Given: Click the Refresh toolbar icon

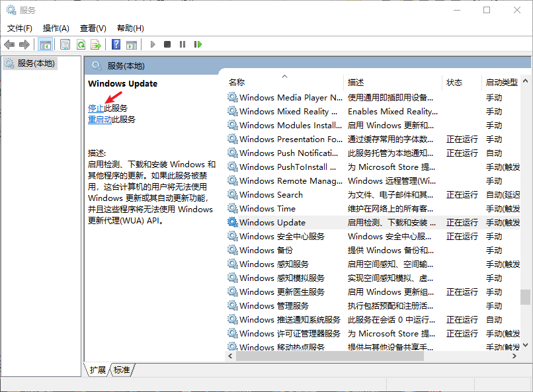Looking at the screenshot, I should pos(81,44).
